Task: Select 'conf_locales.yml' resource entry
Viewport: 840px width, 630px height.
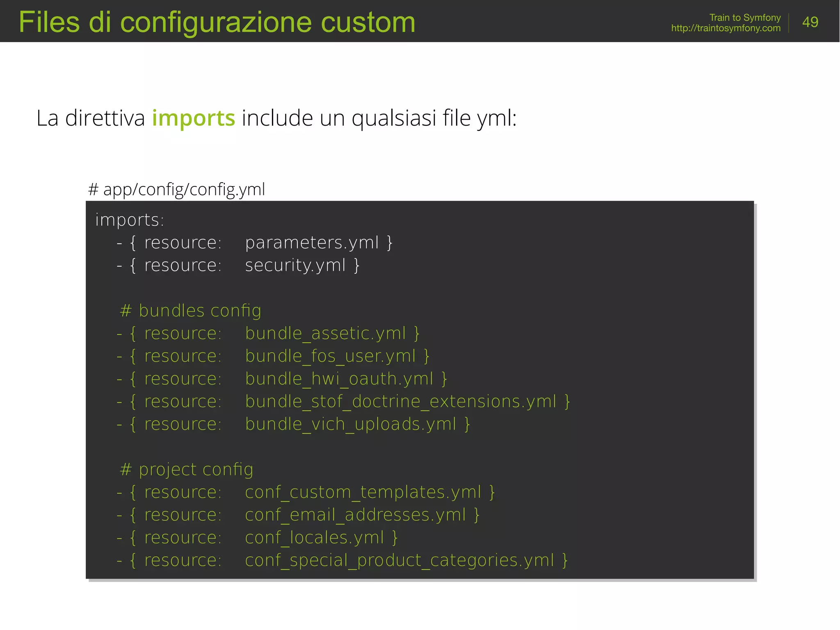Action: 257,538
